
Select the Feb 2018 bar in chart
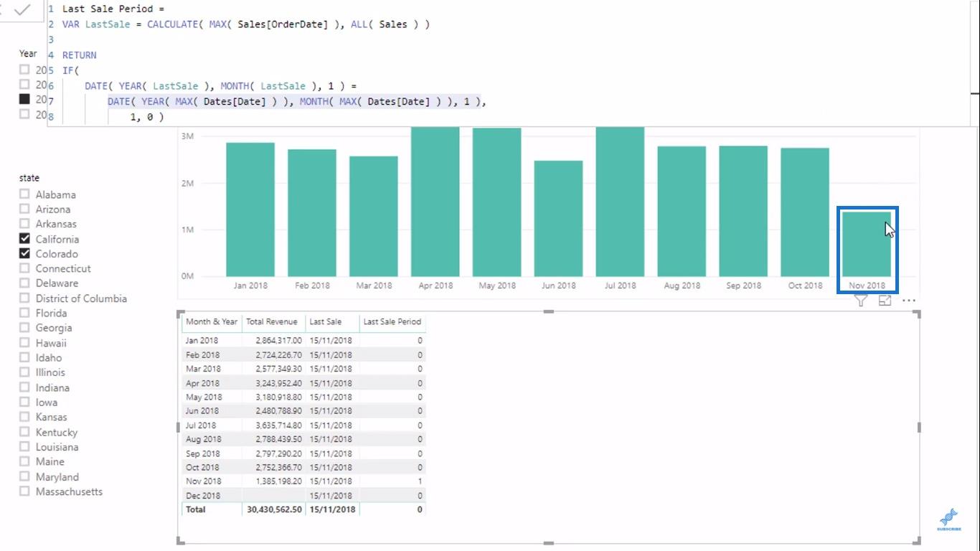pyautogui.click(x=312, y=213)
